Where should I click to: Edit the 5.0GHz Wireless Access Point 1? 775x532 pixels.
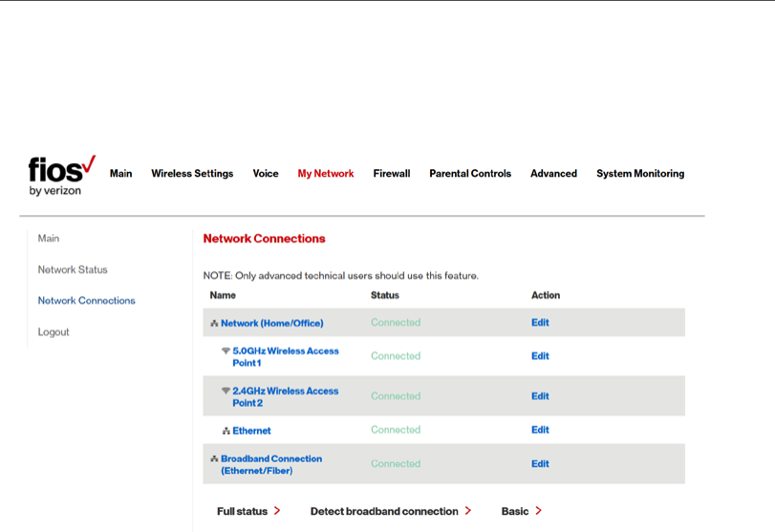coord(540,356)
